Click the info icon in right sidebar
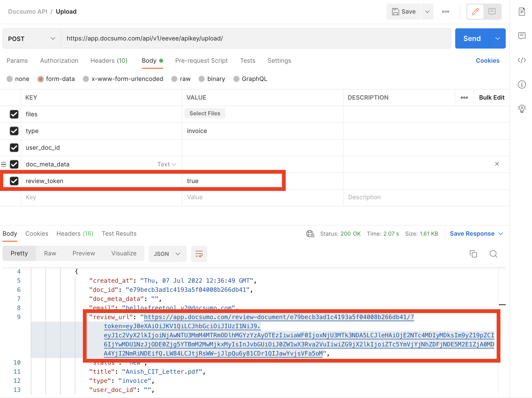The width and height of the screenshot is (532, 398). [x=522, y=84]
